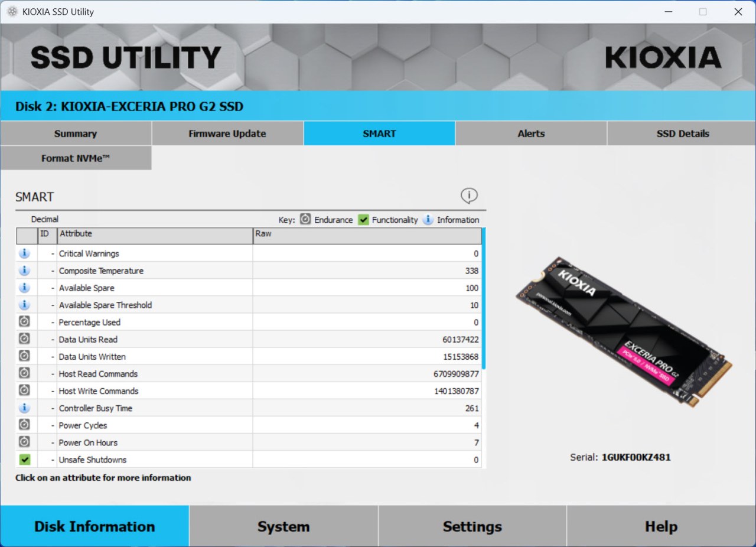Click the SMART table vertical scrollbar
The height and width of the screenshot is (547, 756).
click(484, 298)
